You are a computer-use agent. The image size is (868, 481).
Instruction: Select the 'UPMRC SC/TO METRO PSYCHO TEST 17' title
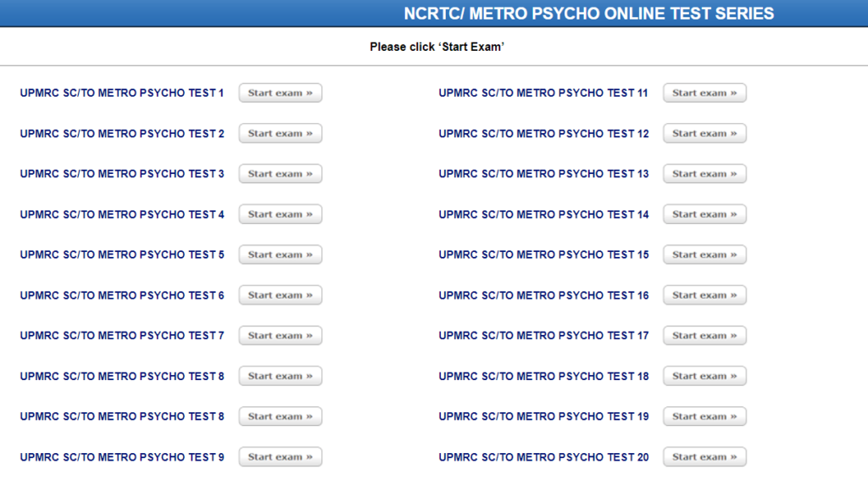point(543,336)
